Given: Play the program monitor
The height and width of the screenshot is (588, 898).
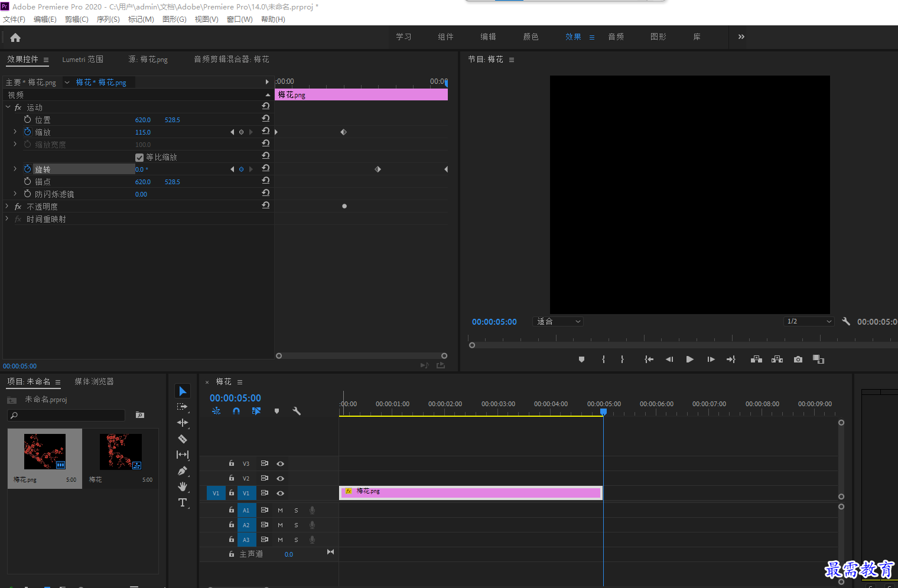Looking at the screenshot, I should click(689, 359).
